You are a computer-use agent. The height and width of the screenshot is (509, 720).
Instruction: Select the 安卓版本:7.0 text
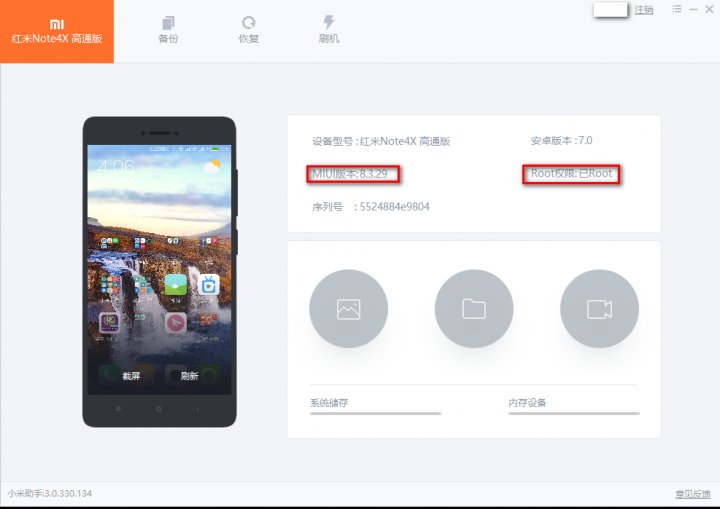(x=561, y=141)
